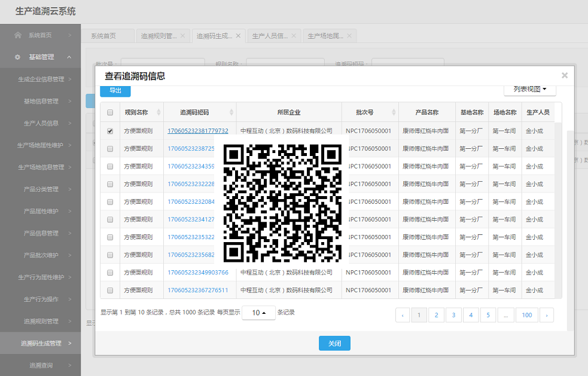Switch to the 系统首页 tab

click(x=108, y=36)
